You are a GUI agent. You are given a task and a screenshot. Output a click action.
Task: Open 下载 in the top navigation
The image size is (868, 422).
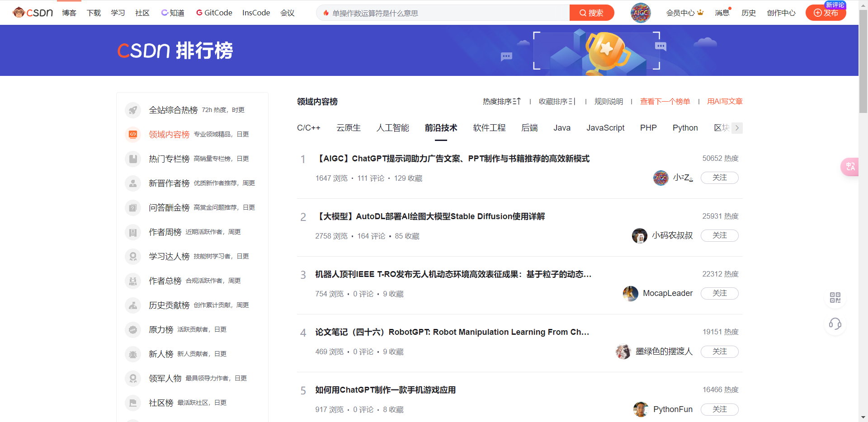(x=94, y=13)
